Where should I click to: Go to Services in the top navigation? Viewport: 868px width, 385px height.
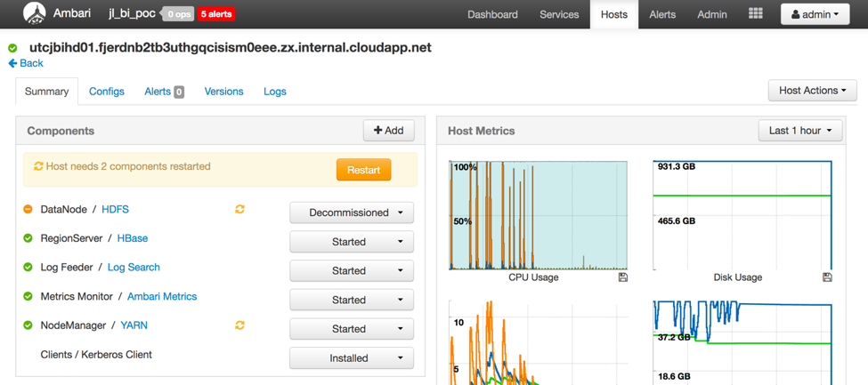pos(559,14)
